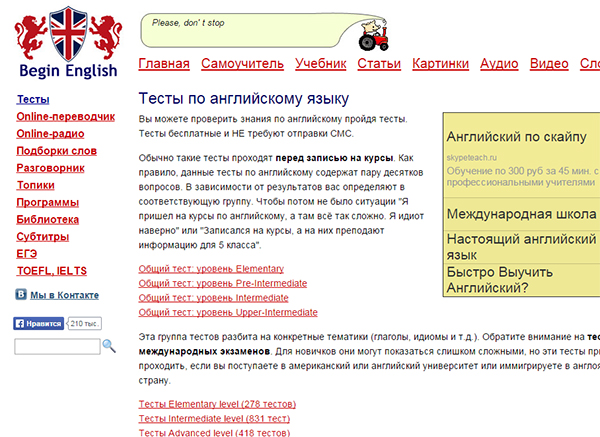Go to the Учебник section
The height and width of the screenshot is (437, 600).
click(x=320, y=64)
